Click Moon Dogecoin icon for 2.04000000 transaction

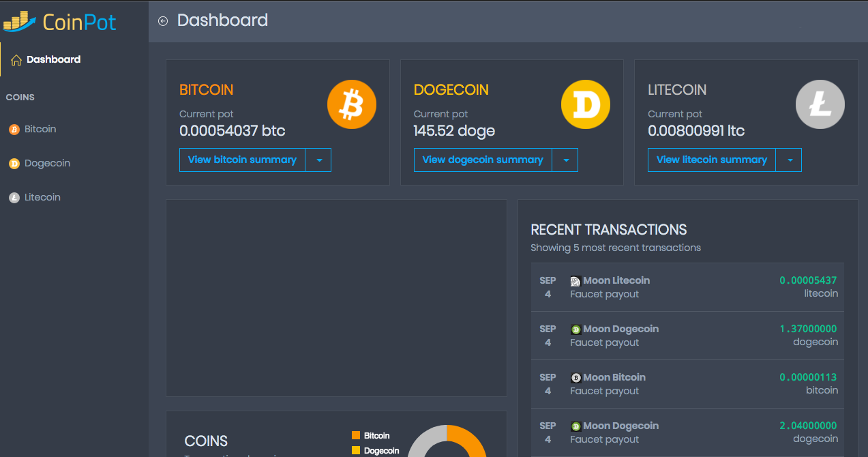point(575,426)
